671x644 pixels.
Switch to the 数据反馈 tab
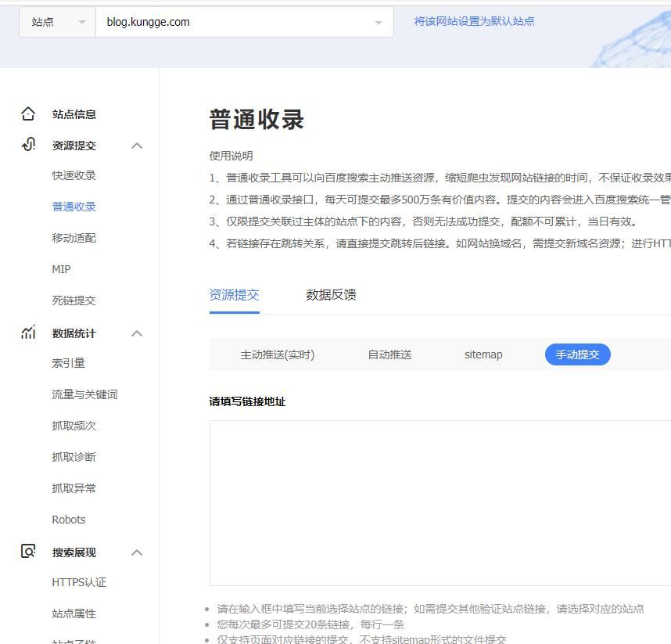331,295
